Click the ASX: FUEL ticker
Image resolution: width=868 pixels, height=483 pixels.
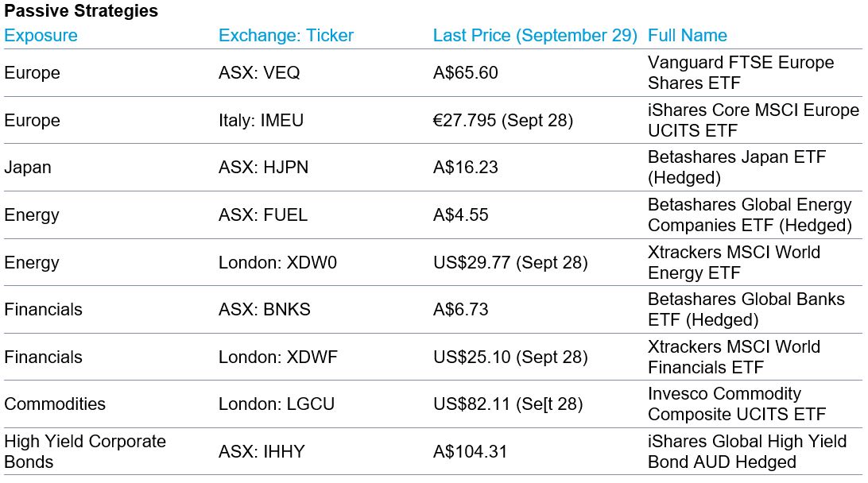[263, 215]
